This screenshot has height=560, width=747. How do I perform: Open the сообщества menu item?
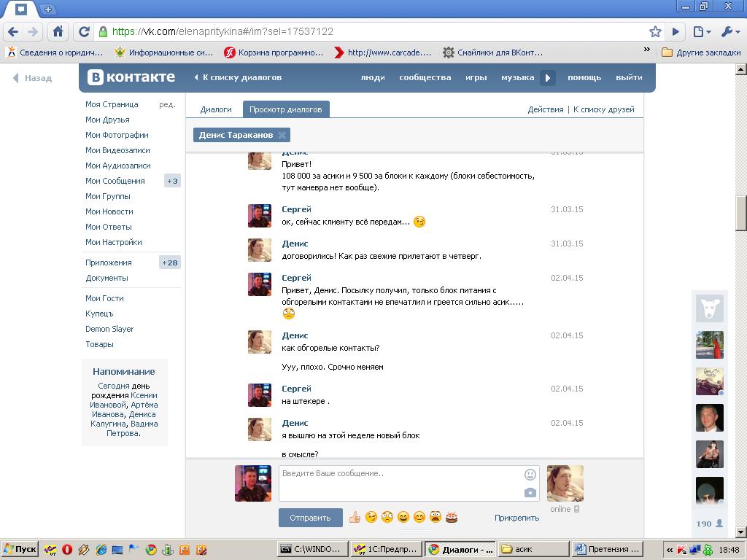(x=425, y=77)
